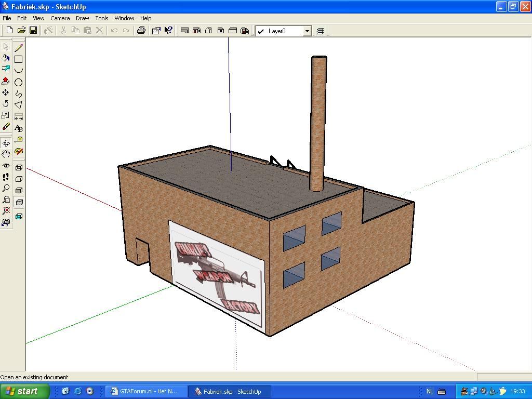Activate the context help pointer icon
This screenshot has width=532, height=399.
pyautogui.click(x=168, y=31)
